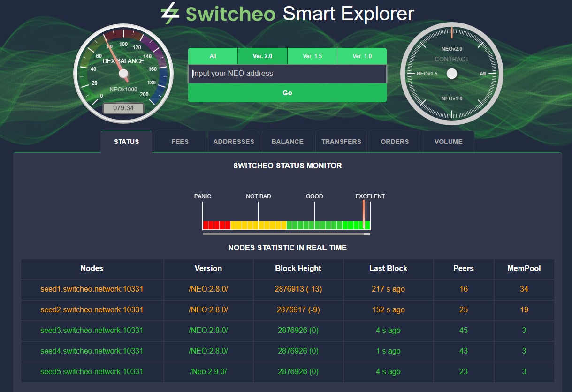
Task: Click the Peers column header
Action: 464,269
